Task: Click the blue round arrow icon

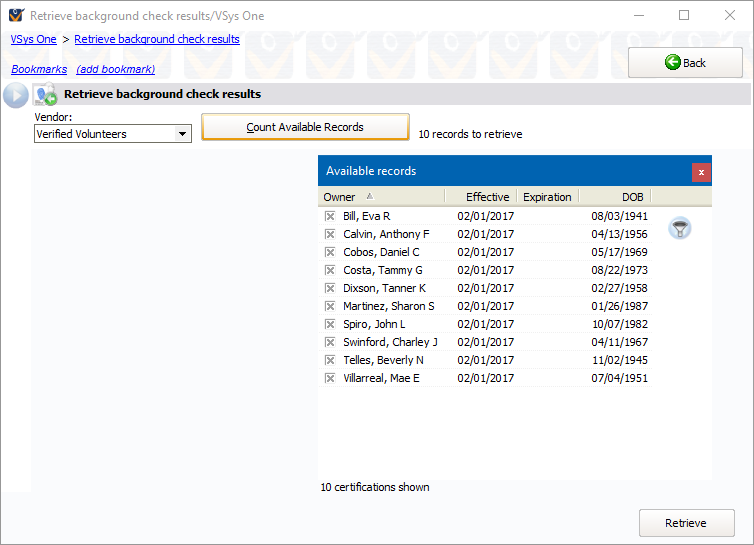Action: coord(15,95)
